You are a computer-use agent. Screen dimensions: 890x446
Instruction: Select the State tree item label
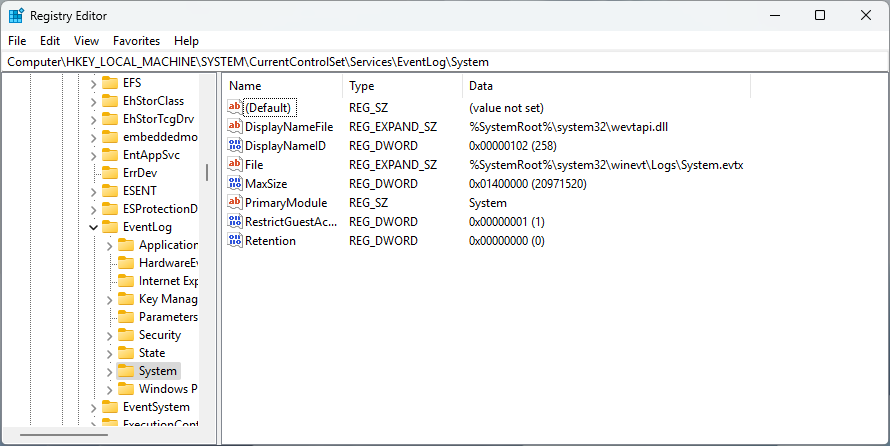click(x=152, y=353)
